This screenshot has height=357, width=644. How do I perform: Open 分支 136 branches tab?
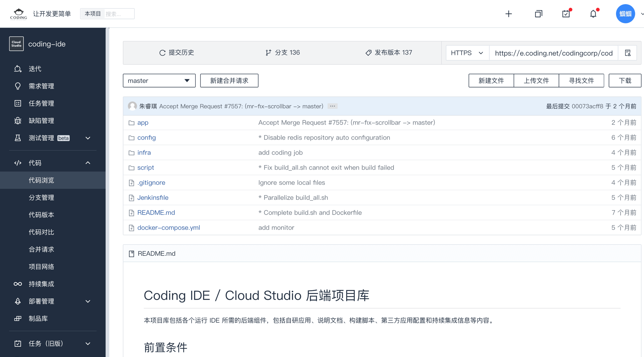282,52
